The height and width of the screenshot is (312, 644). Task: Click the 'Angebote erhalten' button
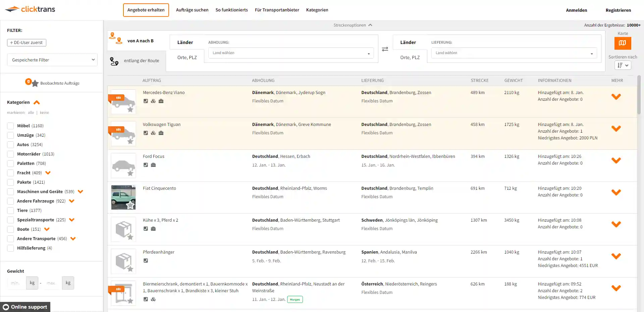[146, 10]
